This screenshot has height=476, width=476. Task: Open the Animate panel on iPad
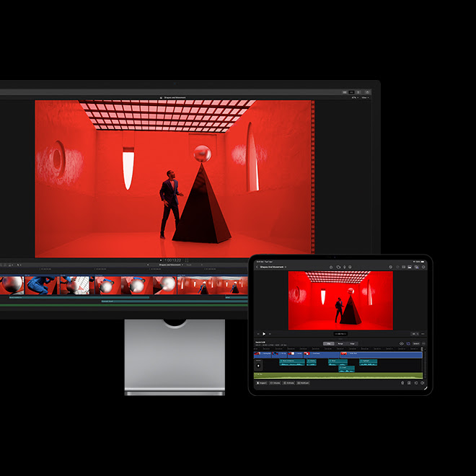click(x=288, y=383)
